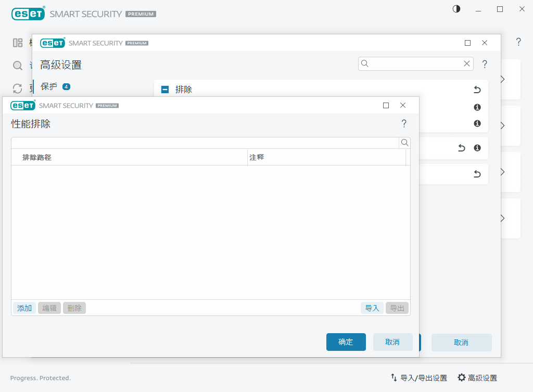The width and height of the screenshot is (533, 392).
Task: Click 取消 in the 性能排除 dialog
Action: coord(392,342)
